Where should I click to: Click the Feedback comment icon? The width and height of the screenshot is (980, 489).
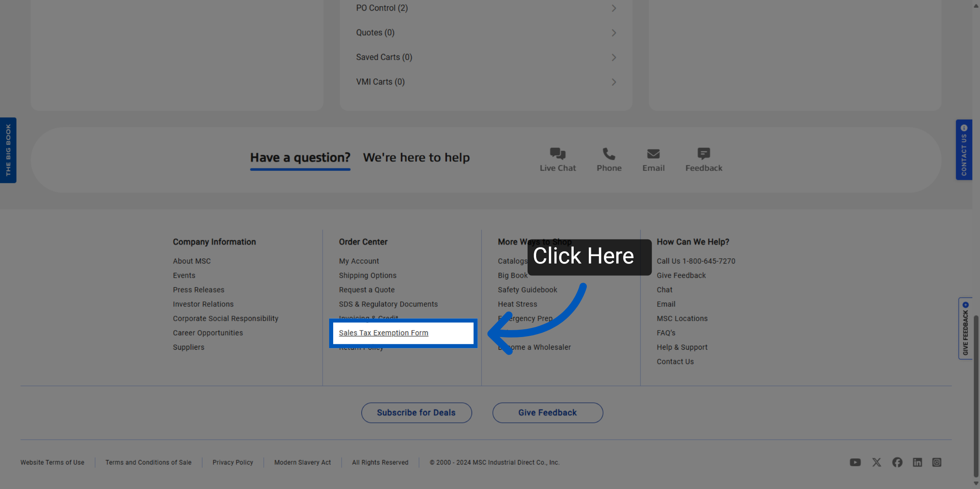704,154
